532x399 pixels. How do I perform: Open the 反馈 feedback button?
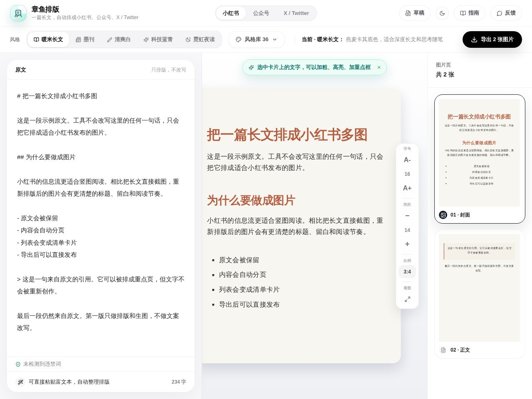pyautogui.click(x=506, y=13)
